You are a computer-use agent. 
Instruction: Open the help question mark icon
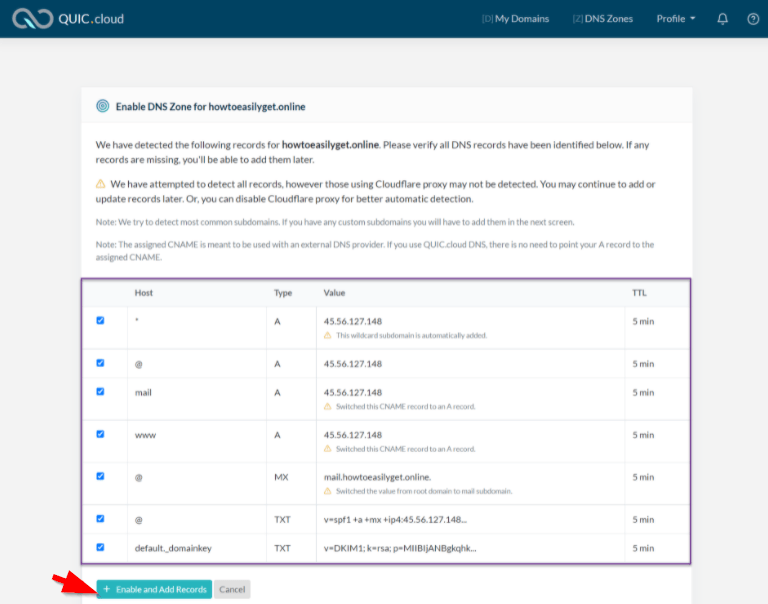tap(753, 19)
